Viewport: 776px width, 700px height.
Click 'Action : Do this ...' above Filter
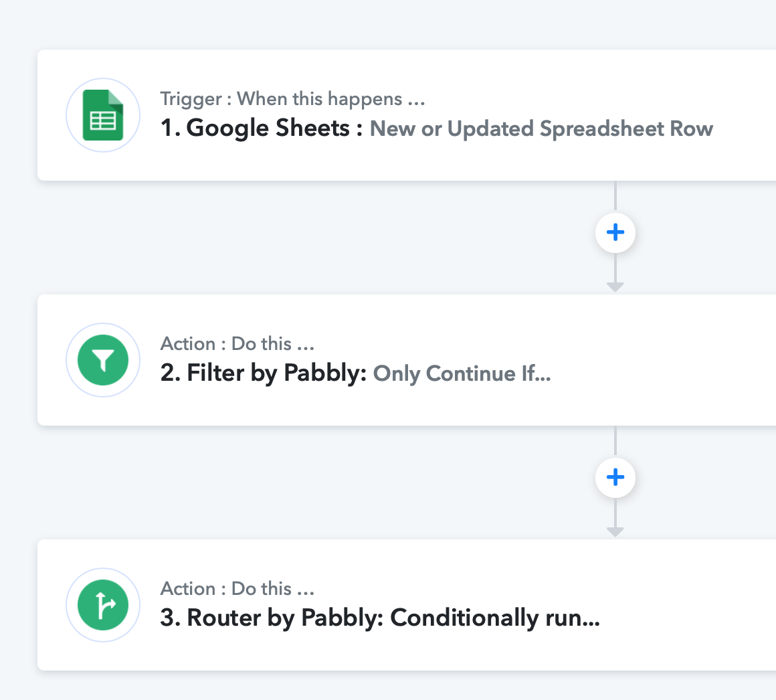click(x=237, y=343)
